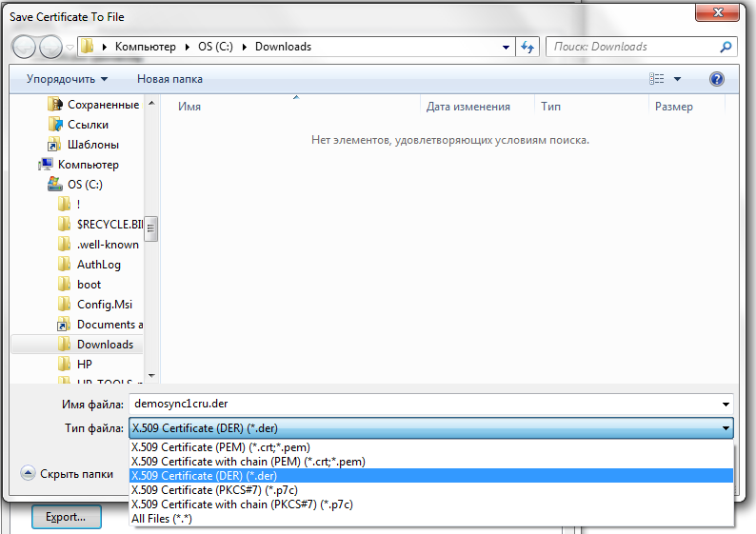This screenshot has width=756, height=534.
Task: Expand the file name history dropdown
Action: (x=726, y=404)
